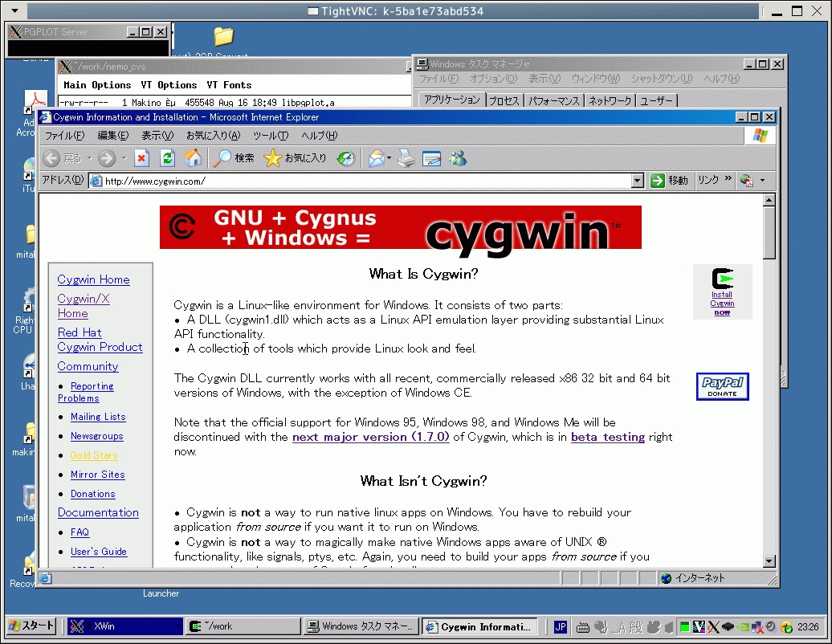The height and width of the screenshot is (644, 832).
Task: Click the PayPal Donate button
Action: click(722, 386)
